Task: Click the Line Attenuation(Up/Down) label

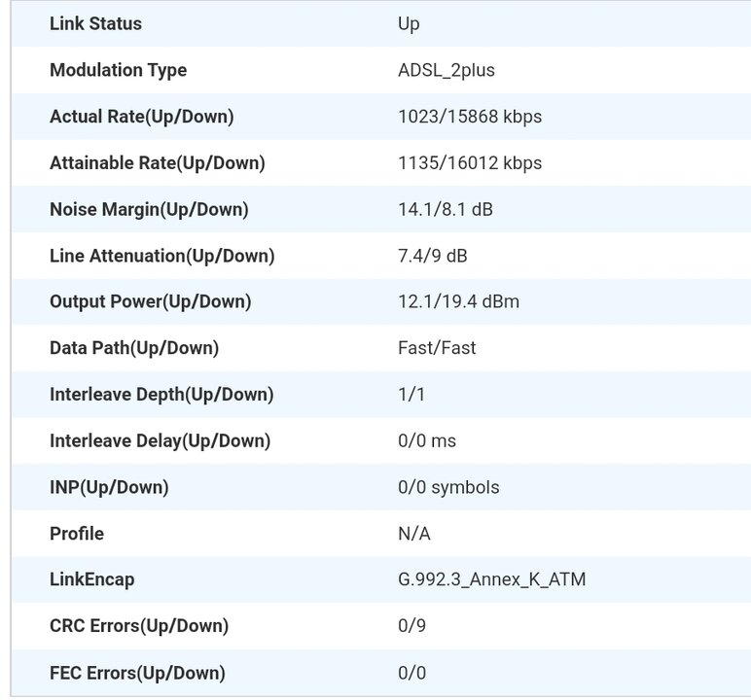Action: click(161, 256)
